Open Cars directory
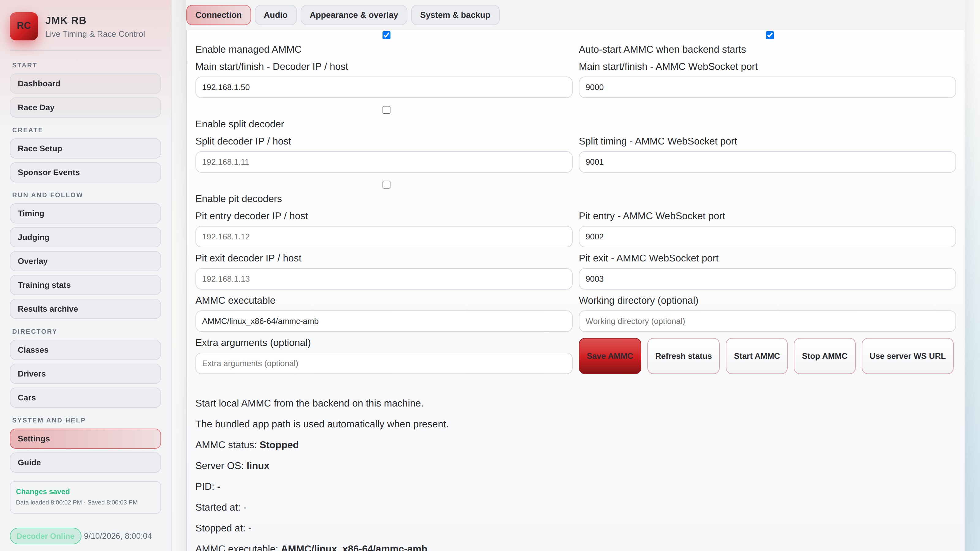This screenshot has height=551, width=980. [85, 398]
